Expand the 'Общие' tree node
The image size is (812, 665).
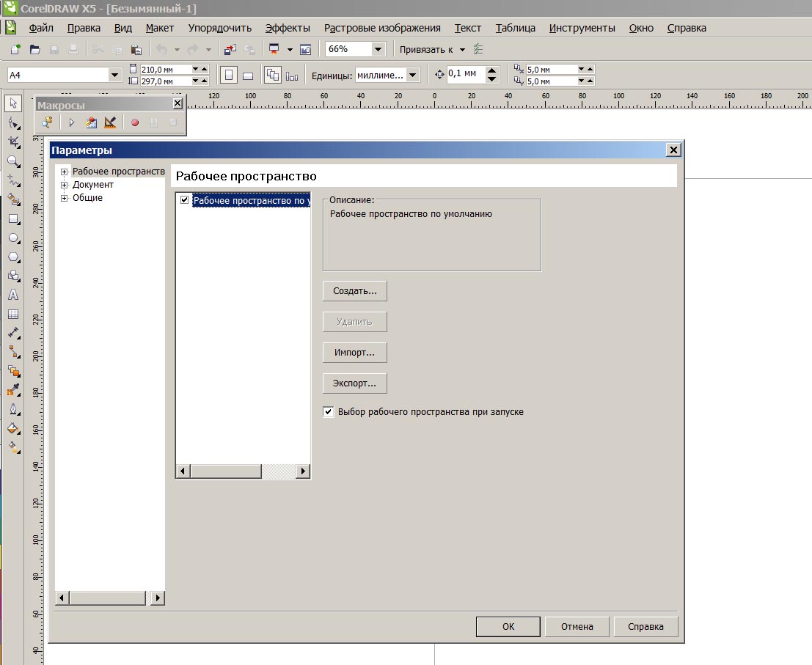(65, 198)
